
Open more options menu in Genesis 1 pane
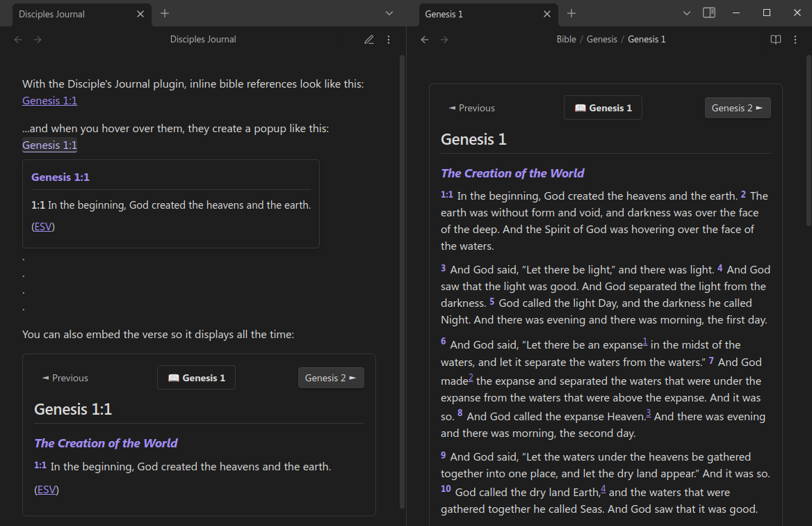[x=795, y=40]
